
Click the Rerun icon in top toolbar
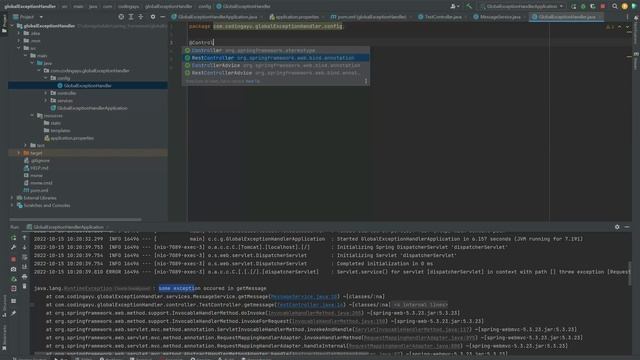[573, 7]
